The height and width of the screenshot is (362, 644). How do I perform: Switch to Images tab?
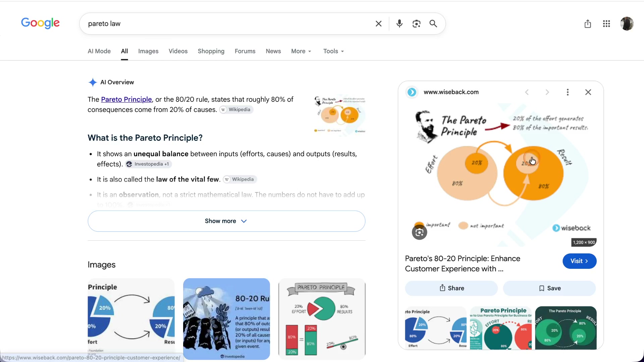[148, 51]
